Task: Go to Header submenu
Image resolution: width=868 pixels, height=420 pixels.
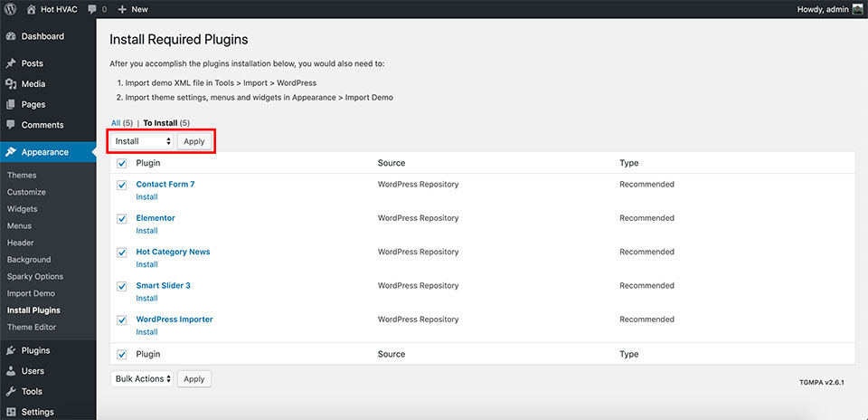Action: [21, 243]
